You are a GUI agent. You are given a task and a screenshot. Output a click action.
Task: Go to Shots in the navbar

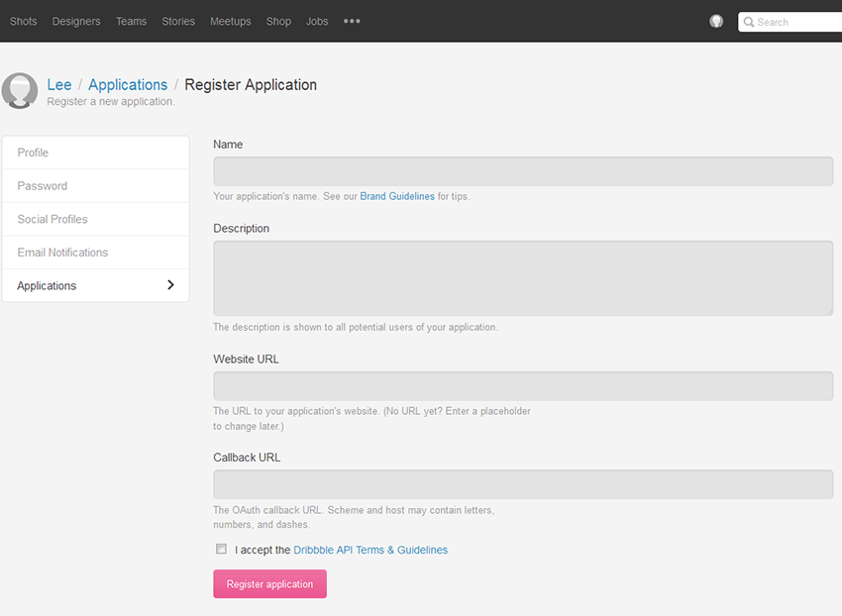coord(23,21)
